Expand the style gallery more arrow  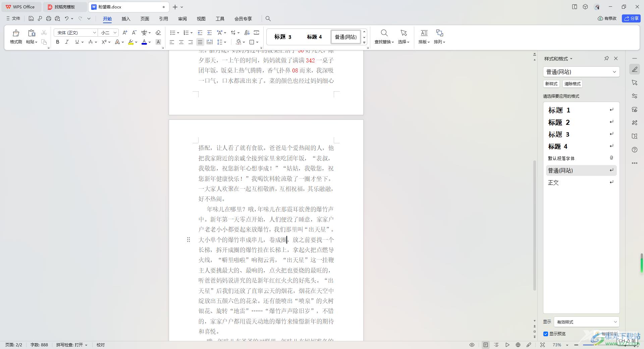[x=364, y=43]
